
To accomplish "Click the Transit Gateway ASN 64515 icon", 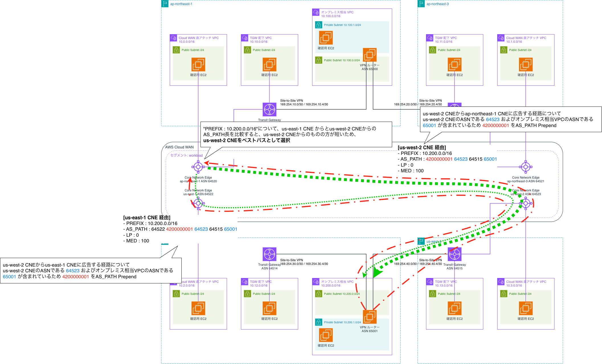I will pos(454,254).
